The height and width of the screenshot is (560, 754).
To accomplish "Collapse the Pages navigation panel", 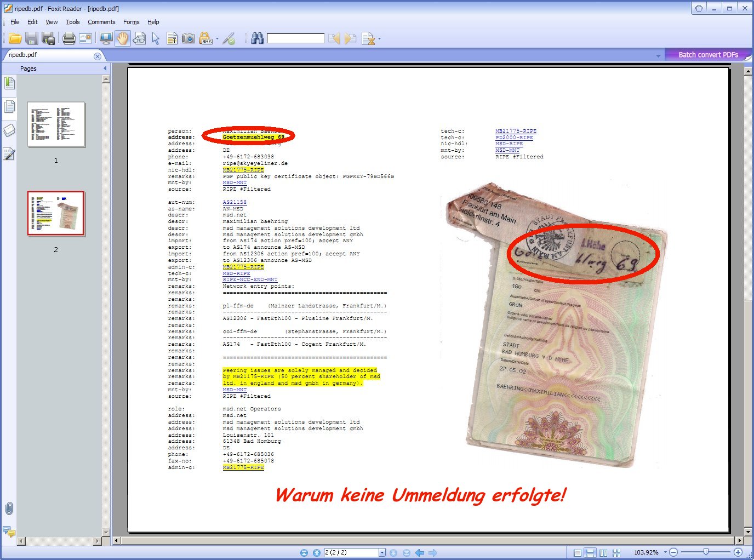I will pyautogui.click(x=105, y=68).
